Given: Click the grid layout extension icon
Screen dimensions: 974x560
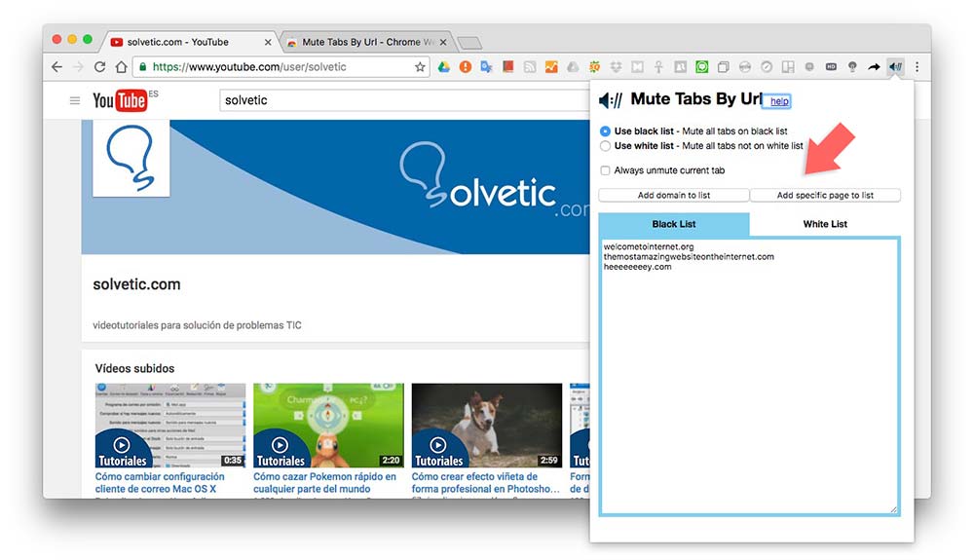Looking at the screenshot, I should point(788,67).
